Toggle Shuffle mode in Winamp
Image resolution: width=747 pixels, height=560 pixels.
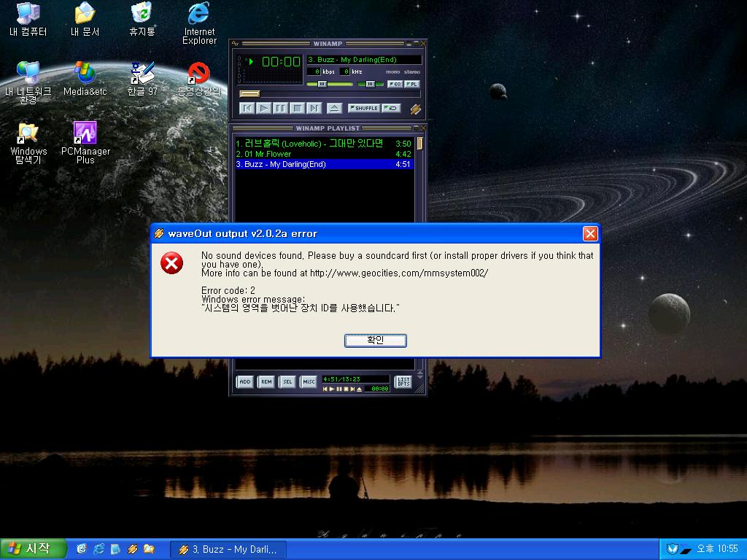(x=364, y=108)
